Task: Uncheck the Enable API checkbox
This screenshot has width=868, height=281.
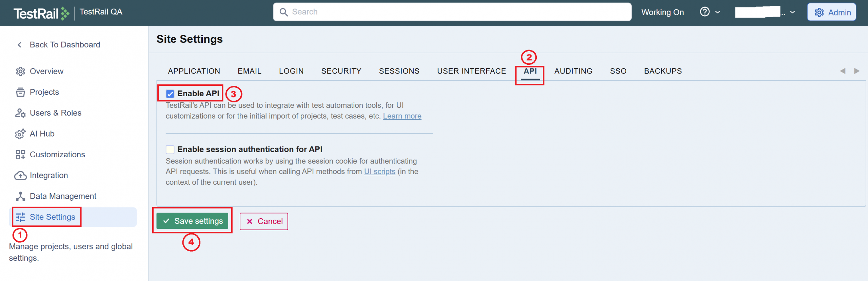Action: tap(170, 94)
